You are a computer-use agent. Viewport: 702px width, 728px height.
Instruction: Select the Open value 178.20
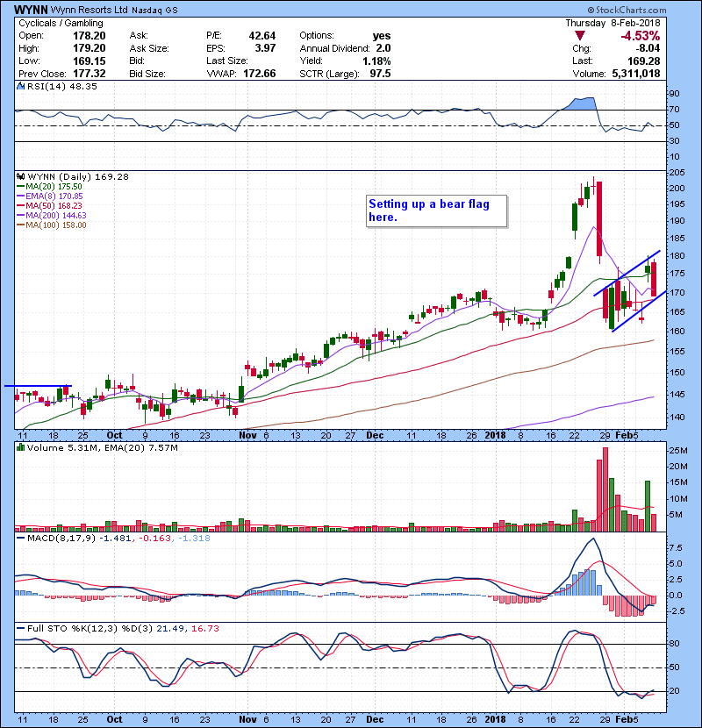(90, 36)
